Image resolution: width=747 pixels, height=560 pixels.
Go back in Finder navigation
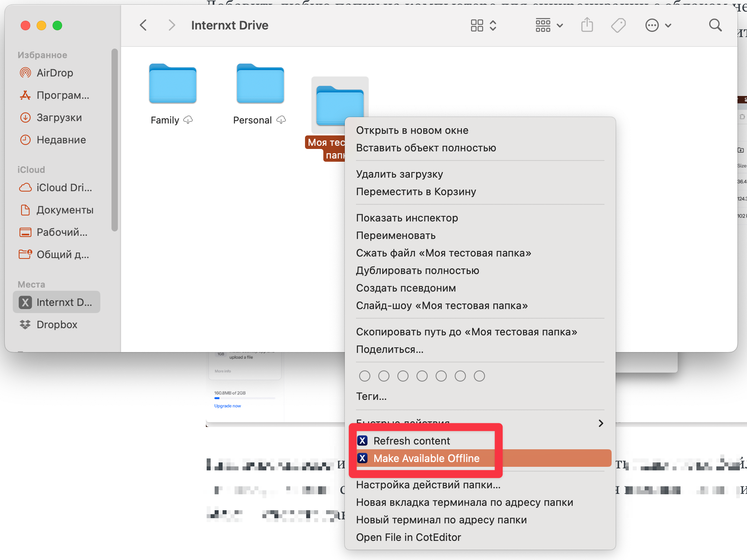tap(143, 25)
